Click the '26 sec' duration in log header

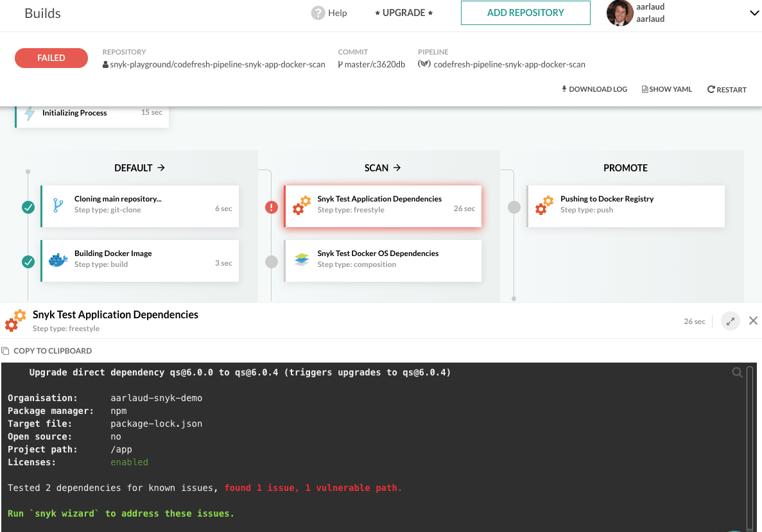click(x=695, y=321)
